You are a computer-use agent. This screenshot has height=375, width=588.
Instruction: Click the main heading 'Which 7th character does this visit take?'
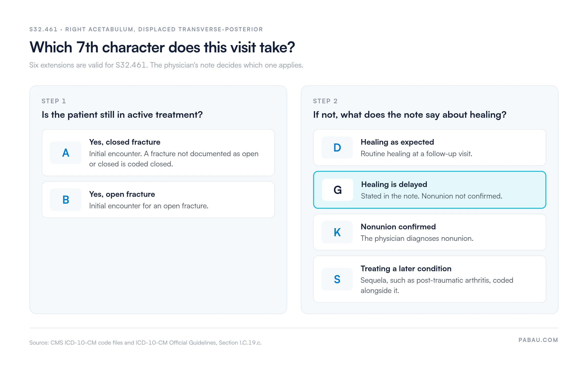(162, 47)
